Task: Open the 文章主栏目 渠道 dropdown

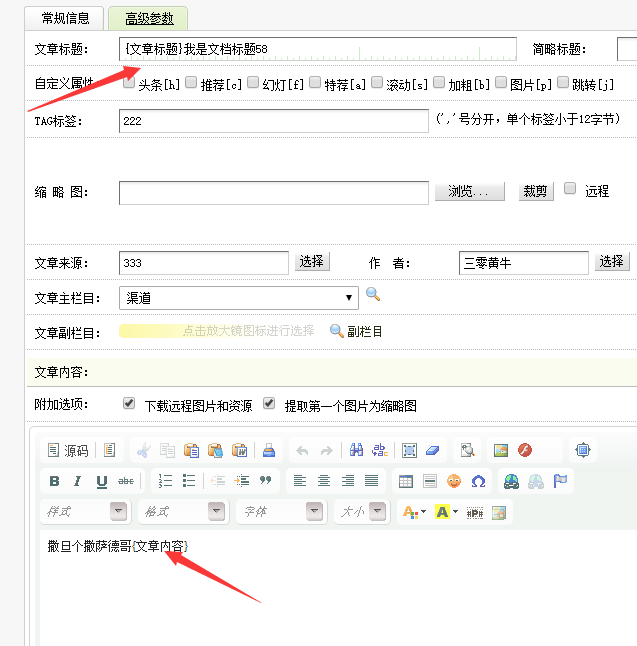Action: [x=239, y=298]
